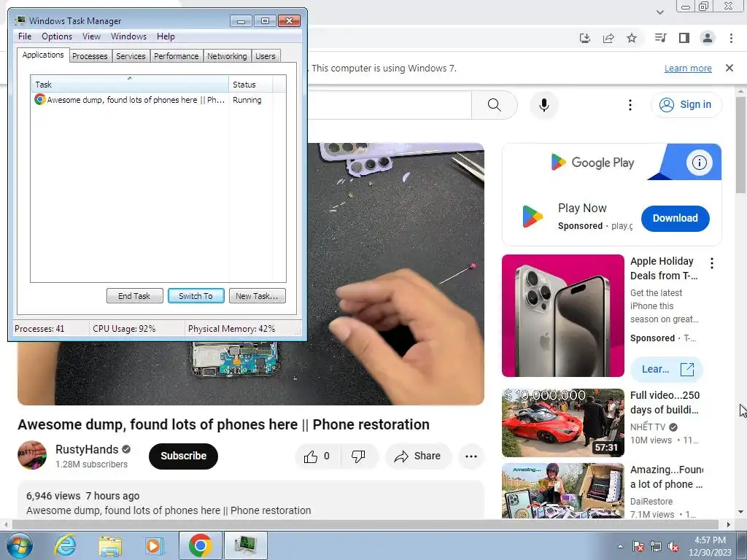Click the Download button in Play Now ad
Screen dimensions: 747x560
pos(675,218)
